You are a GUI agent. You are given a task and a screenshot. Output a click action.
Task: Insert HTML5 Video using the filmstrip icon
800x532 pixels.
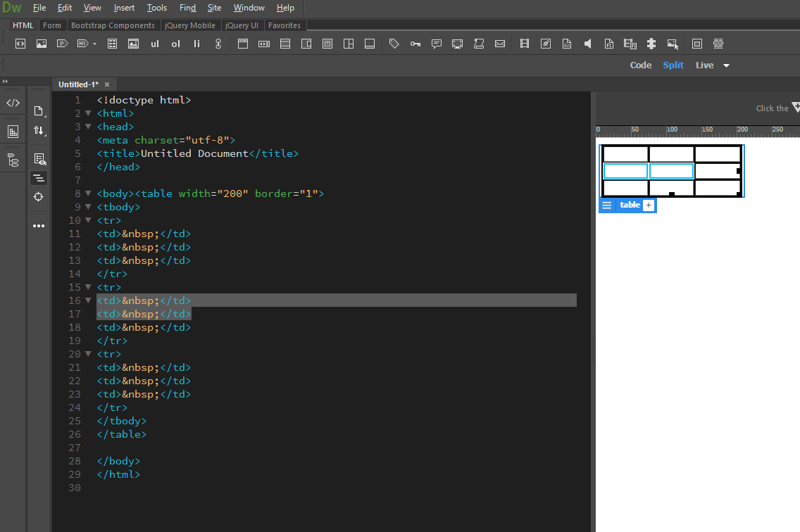[x=525, y=43]
